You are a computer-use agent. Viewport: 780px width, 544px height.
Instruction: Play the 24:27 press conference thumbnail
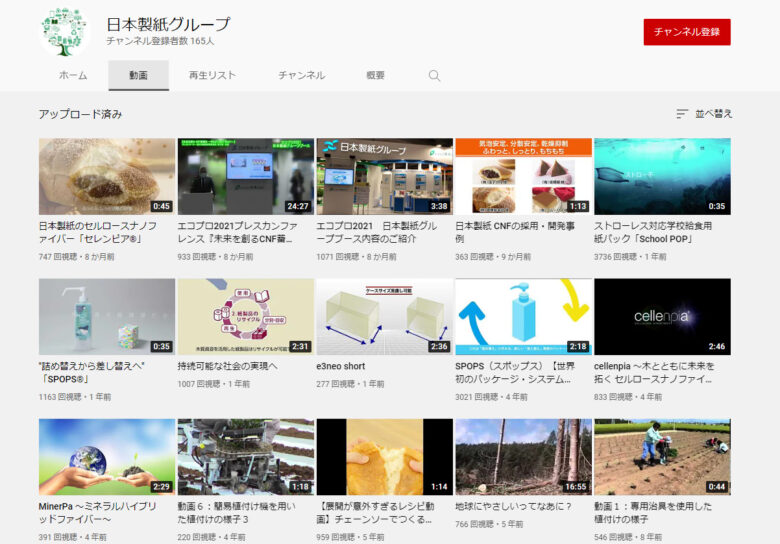(x=246, y=177)
